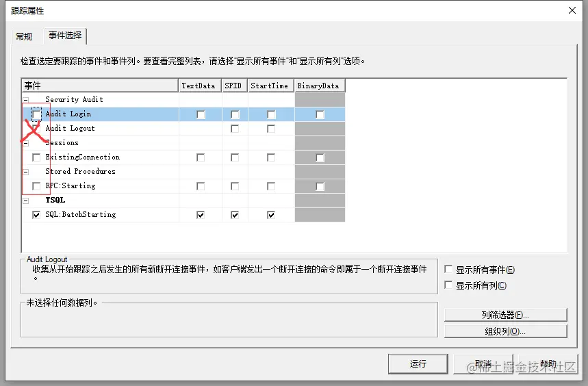Enable SPID for Audit Login

[x=235, y=114]
